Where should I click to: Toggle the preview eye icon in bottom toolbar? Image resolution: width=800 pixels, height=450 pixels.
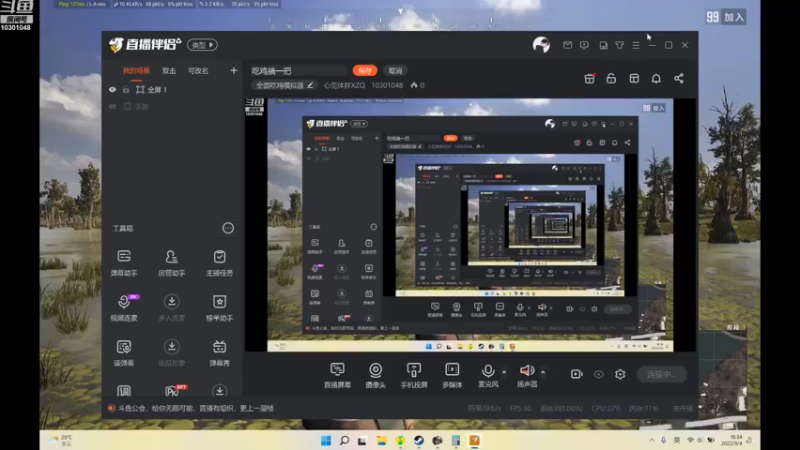click(x=598, y=374)
